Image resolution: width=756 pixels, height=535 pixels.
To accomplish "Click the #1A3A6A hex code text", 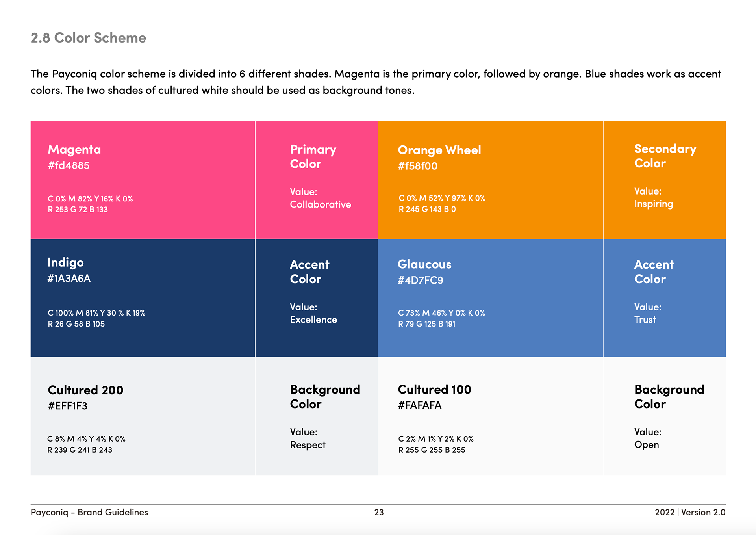I will click(x=69, y=279).
